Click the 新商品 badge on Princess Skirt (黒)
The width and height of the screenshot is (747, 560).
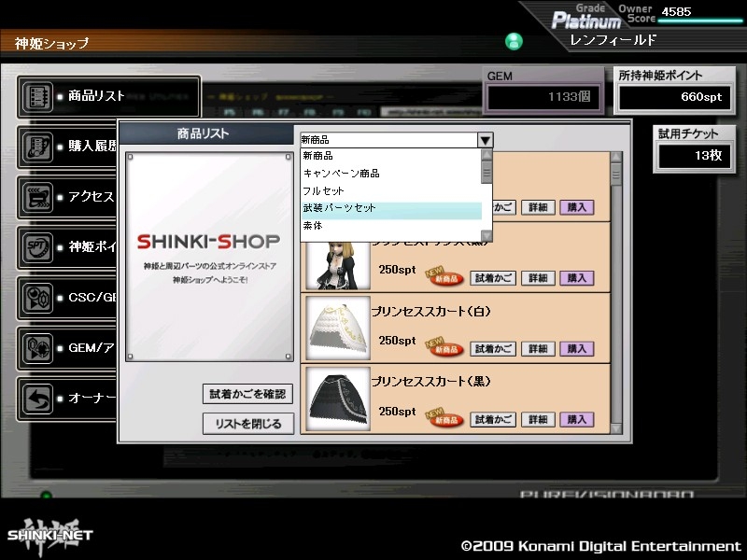pos(444,418)
